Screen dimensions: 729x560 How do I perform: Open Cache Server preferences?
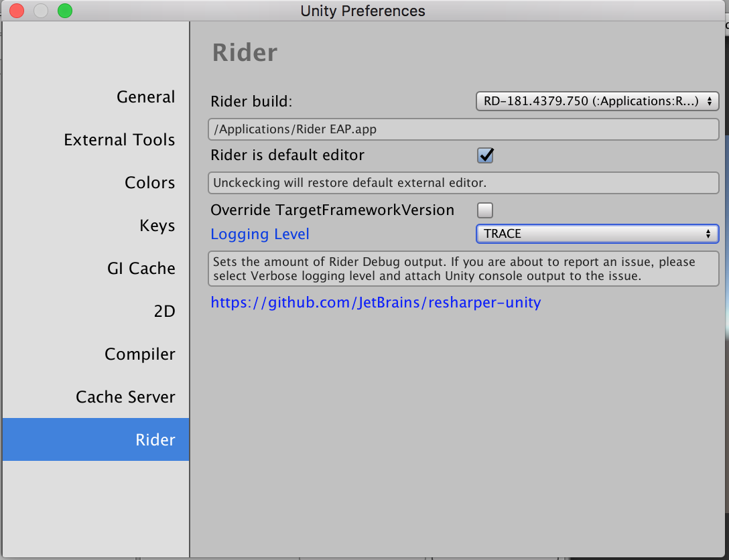[125, 397]
